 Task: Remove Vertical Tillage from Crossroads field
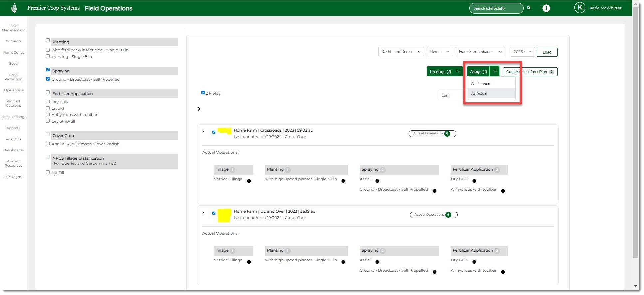[x=249, y=181]
